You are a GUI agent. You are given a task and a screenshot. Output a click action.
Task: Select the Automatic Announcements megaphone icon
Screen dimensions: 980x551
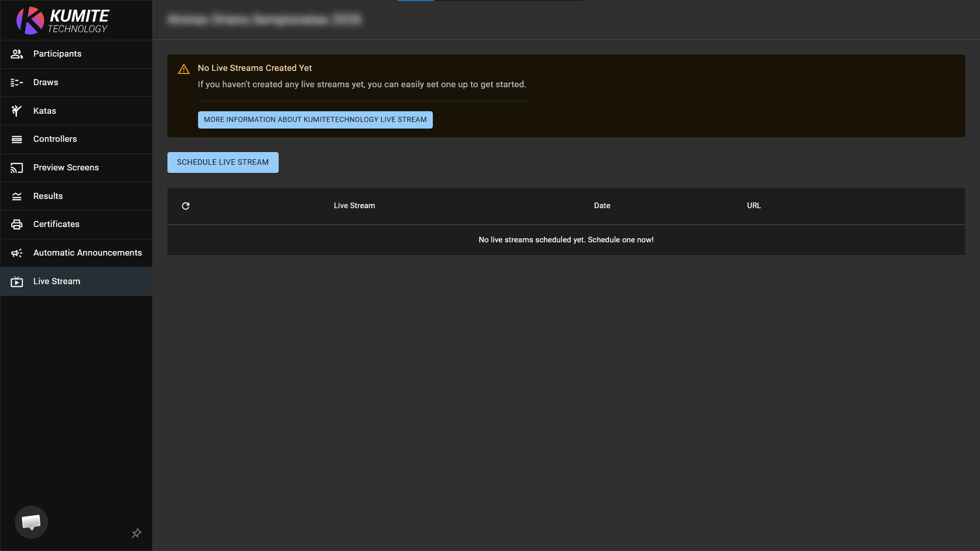(17, 253)
